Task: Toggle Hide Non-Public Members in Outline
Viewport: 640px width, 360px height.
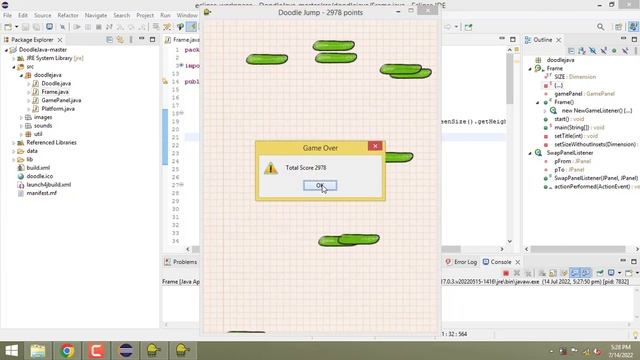Action: pos(614,51)
